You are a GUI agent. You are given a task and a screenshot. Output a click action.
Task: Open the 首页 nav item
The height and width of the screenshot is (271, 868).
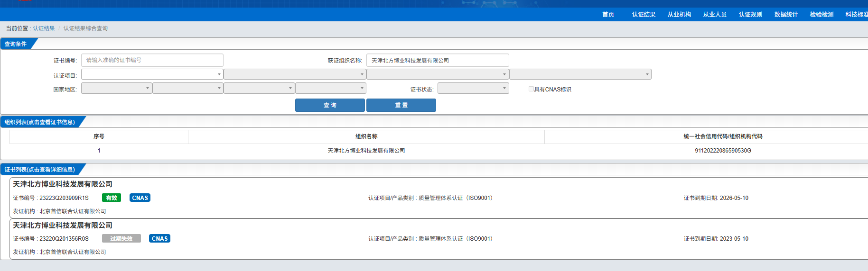(x=608, y=15)
